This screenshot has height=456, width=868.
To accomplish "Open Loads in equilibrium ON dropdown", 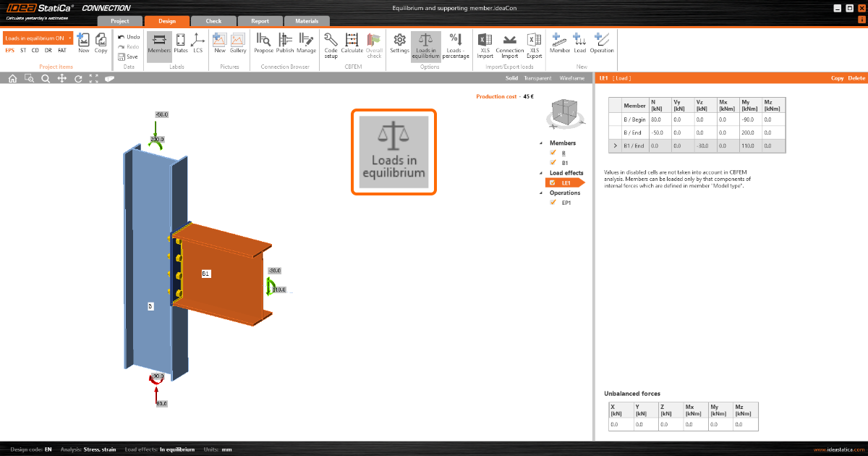I will pos(70,38).
